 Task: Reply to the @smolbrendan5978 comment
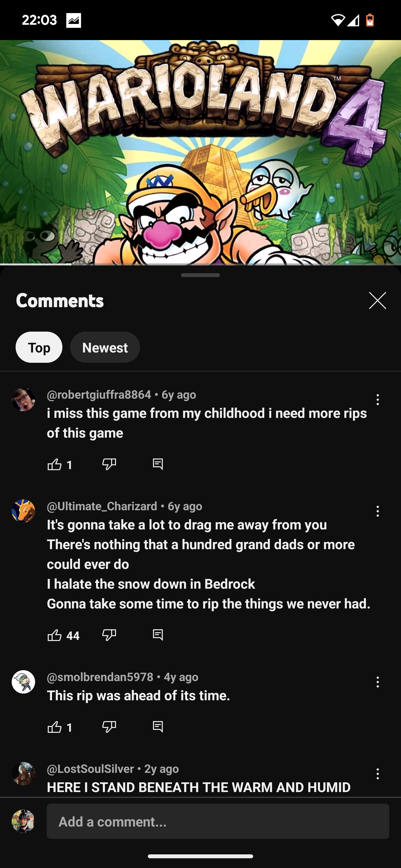tap(158, 727)
